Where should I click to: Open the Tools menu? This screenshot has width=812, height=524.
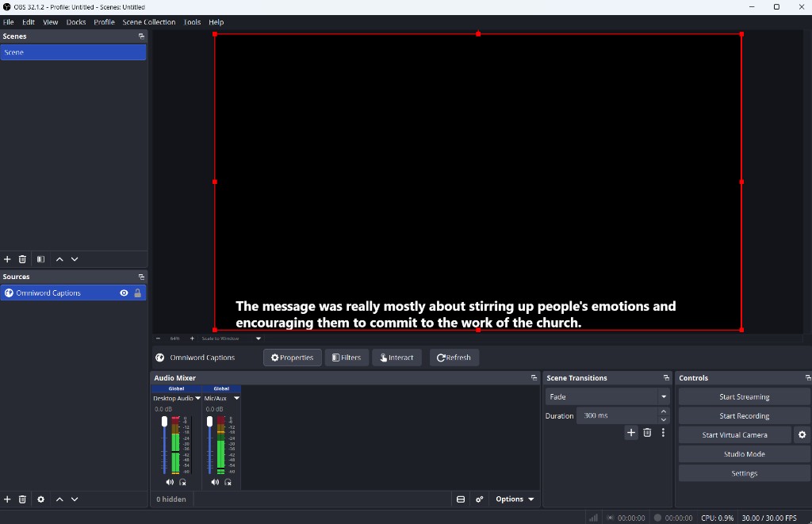click(x=192, y=22)
